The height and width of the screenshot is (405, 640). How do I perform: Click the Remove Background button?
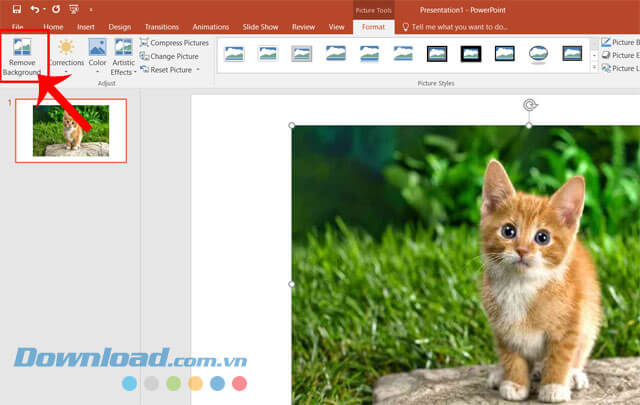[22, 56]
